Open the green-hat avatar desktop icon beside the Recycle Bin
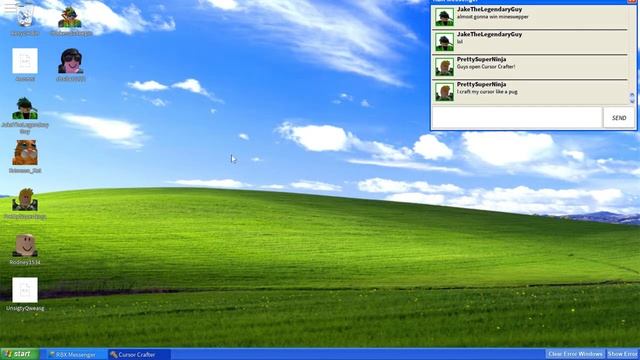This screenshot has height=360, width=640. (x=70, y=18)
